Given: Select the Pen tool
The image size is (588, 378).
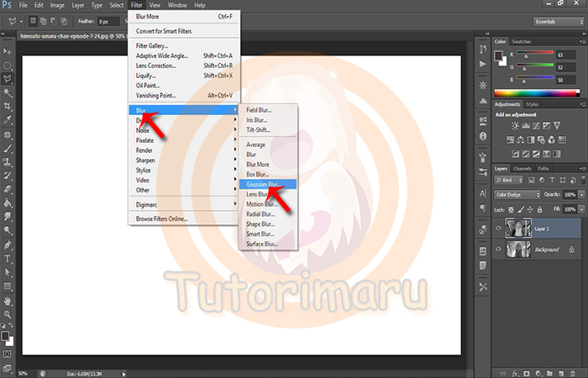Looking at the screenshot, I should (x=7, y=245).
